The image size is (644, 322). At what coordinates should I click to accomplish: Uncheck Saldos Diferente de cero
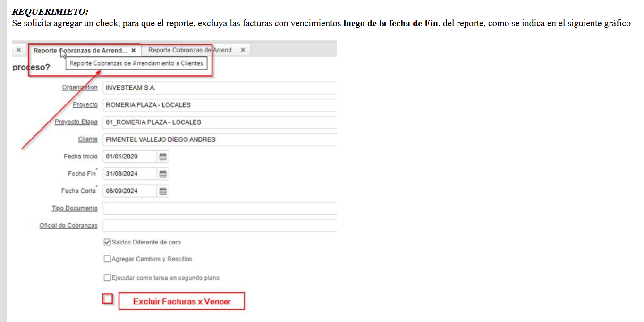pos(107,242)
